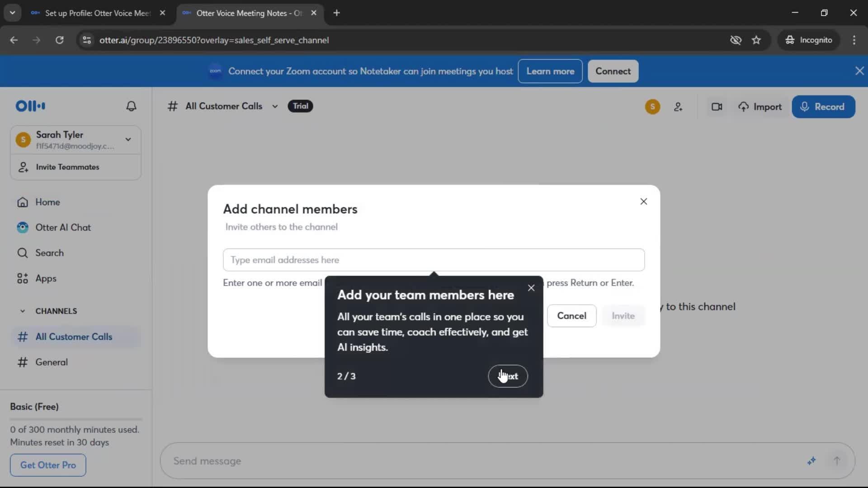
Task: Reload the current page
Action: click(x=59, y=40)
